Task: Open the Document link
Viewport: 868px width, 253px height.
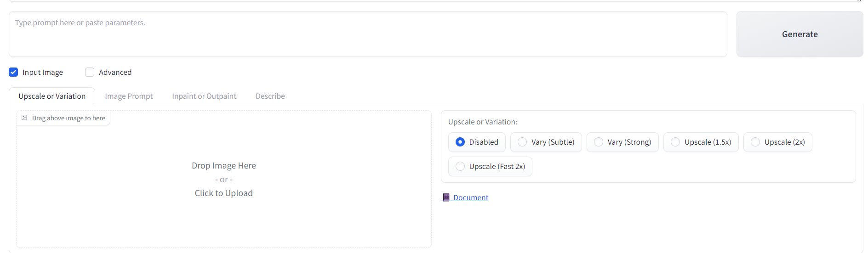Action: (471, 197)
